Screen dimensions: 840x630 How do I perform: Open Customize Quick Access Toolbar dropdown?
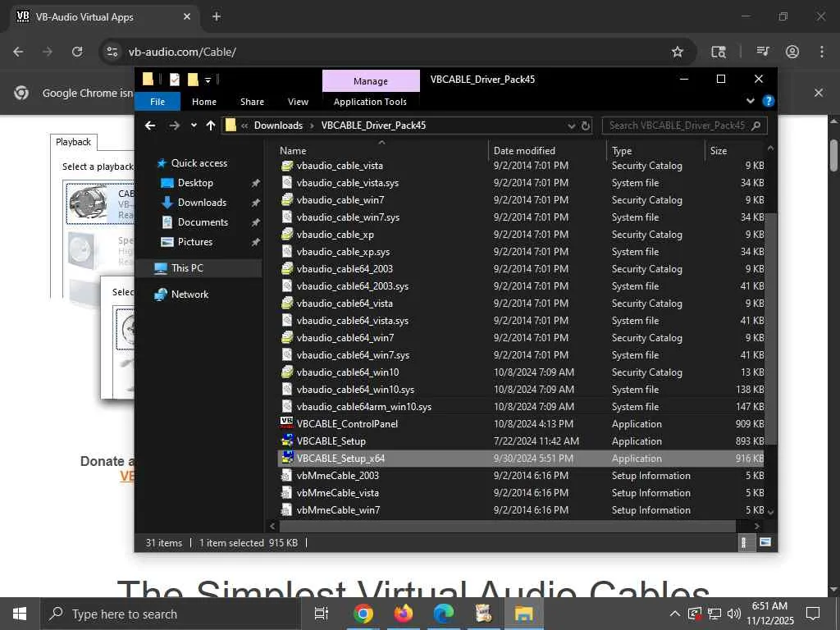click(x=208, y=80)
